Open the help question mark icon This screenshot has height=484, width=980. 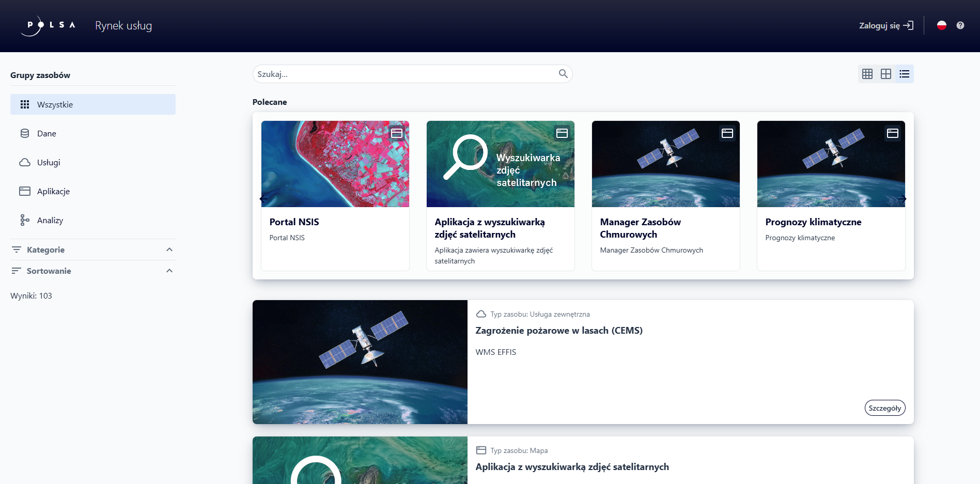960,25
